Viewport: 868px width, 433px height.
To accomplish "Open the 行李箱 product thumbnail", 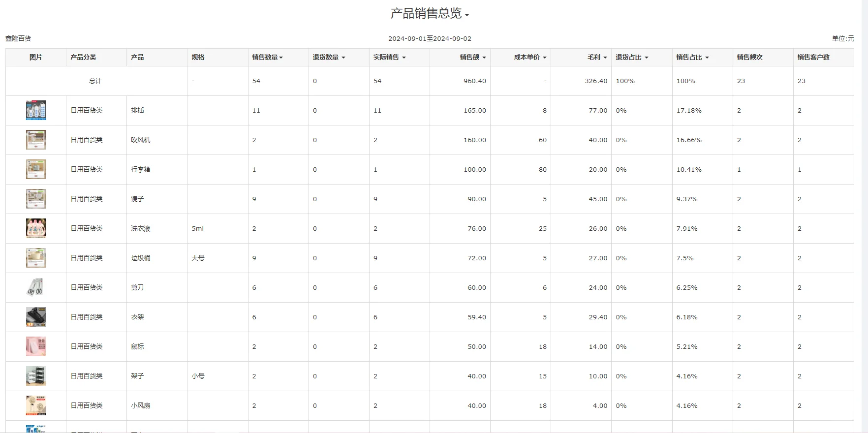I will tap(36, 169).
